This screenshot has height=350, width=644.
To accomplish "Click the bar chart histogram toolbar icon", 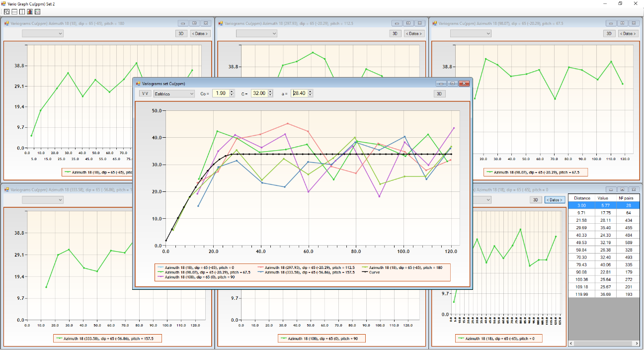I will tap(30, 11).
